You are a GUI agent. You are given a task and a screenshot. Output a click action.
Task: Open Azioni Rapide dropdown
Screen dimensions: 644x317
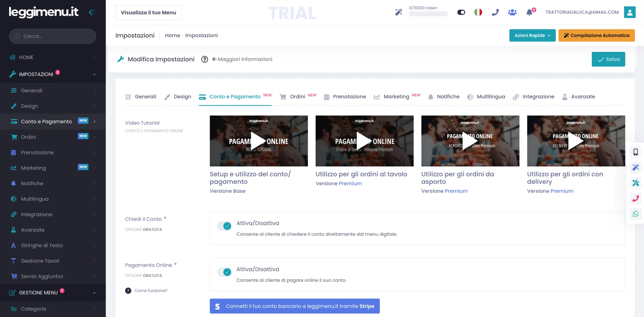pos(532,36)
